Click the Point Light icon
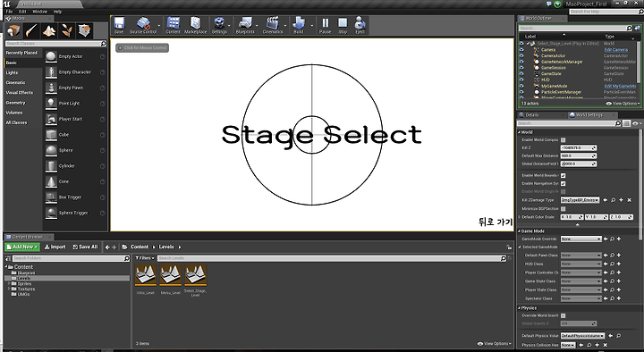 click(x=51, y=104)
